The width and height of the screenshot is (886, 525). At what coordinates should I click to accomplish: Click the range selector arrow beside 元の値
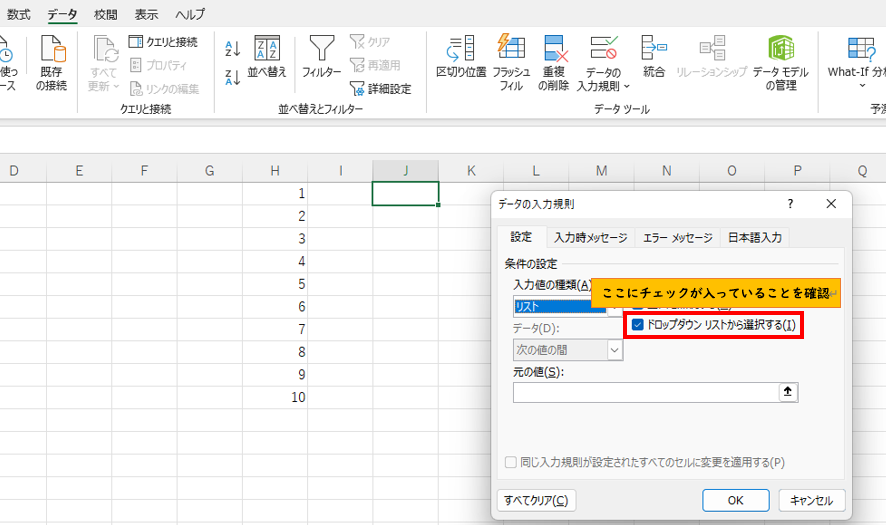tap(788, 393)
